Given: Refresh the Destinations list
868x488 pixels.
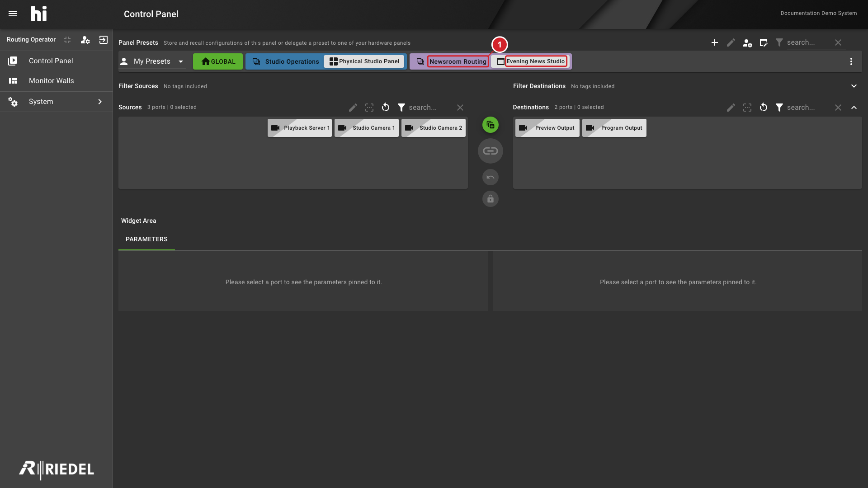Looking at the screenshot, I should [x=764, y=108].
